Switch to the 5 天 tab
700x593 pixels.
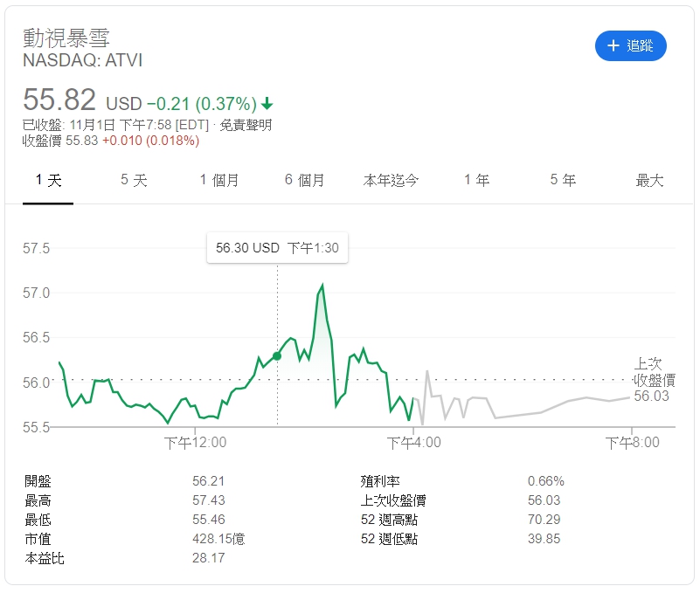tap(134, 180)
